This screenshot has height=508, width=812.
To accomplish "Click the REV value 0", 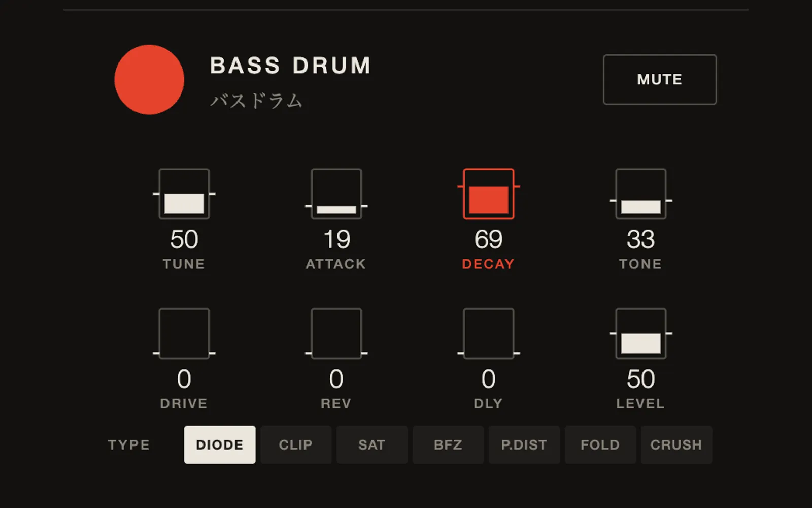I will (336, 379).
